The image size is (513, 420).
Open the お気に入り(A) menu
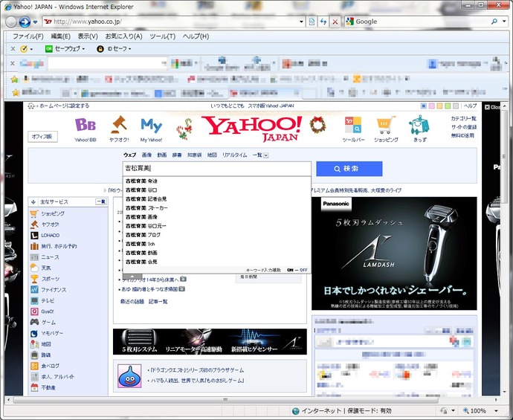point(123,36)
